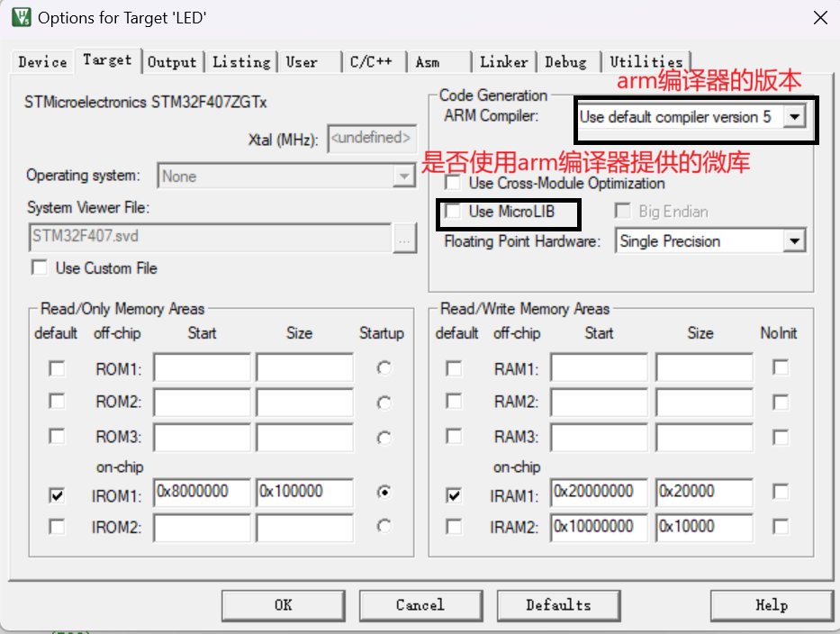
Task: Enable the Use MicroLIB checkbox
Action: [x=454, y=212]
